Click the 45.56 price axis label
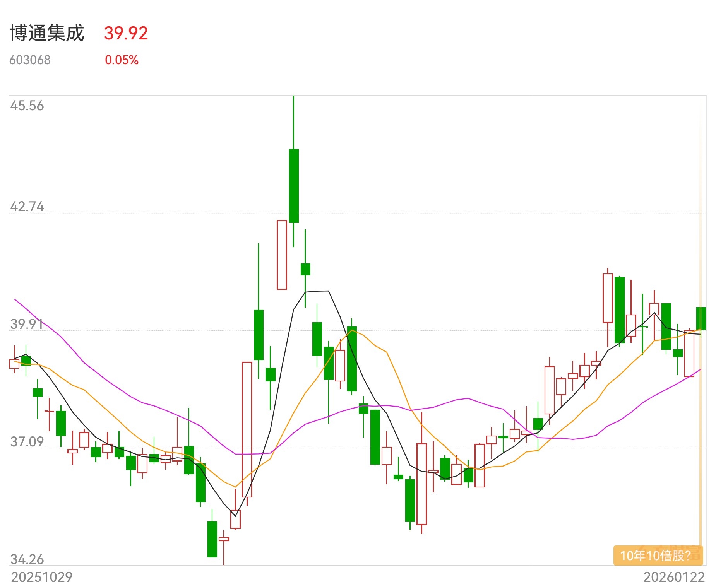Image resolution: width=716 pixels, height=588 pixels. point(27,106)
